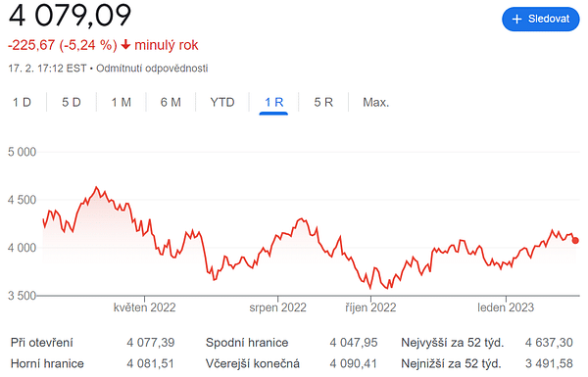Follow the index with Sledovat
The image size is (588, 377).
click(x=540, y=19)
